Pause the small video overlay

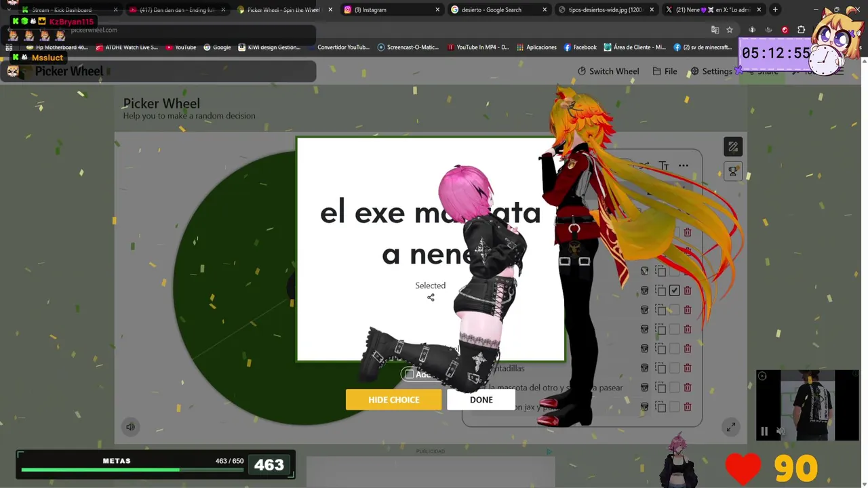[764, 431]
